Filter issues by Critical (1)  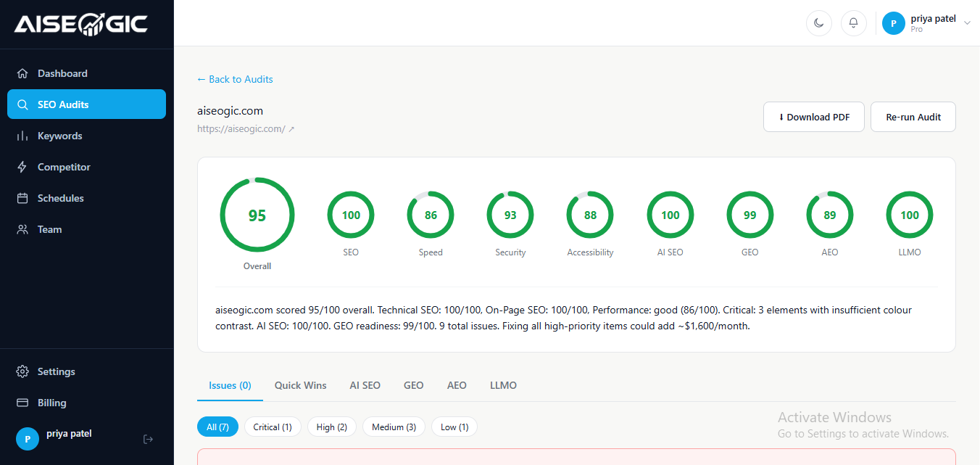tap(273, 427)
